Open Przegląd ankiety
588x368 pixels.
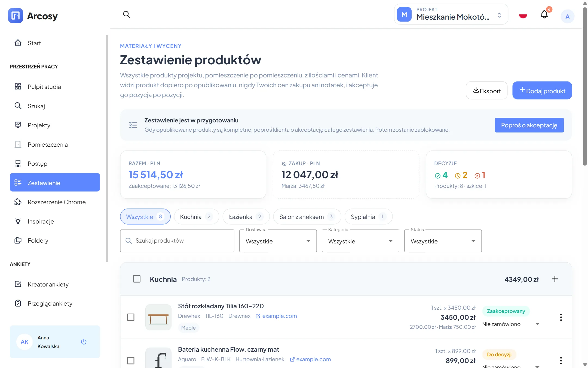coord(55,303)
